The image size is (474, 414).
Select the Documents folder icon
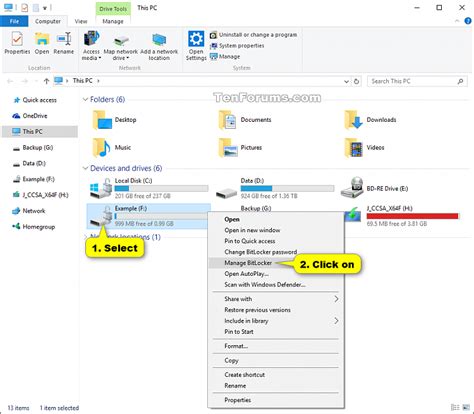(x=228, y=120)
